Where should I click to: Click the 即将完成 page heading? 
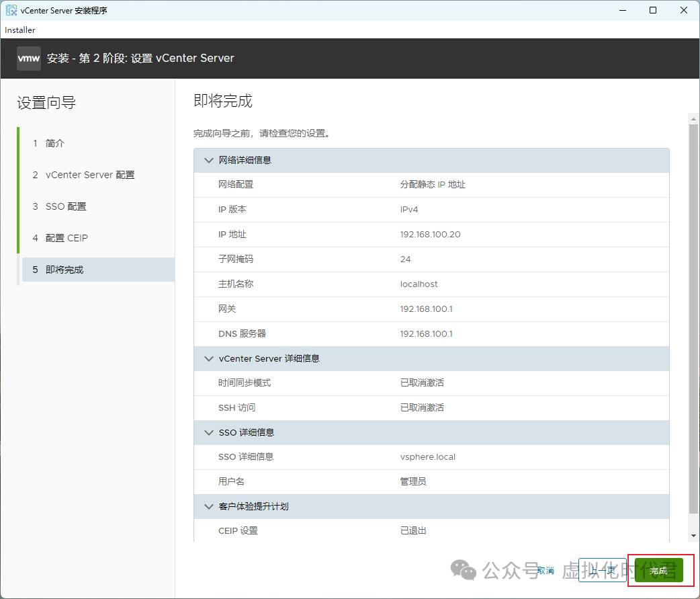(x=223, y=101)
